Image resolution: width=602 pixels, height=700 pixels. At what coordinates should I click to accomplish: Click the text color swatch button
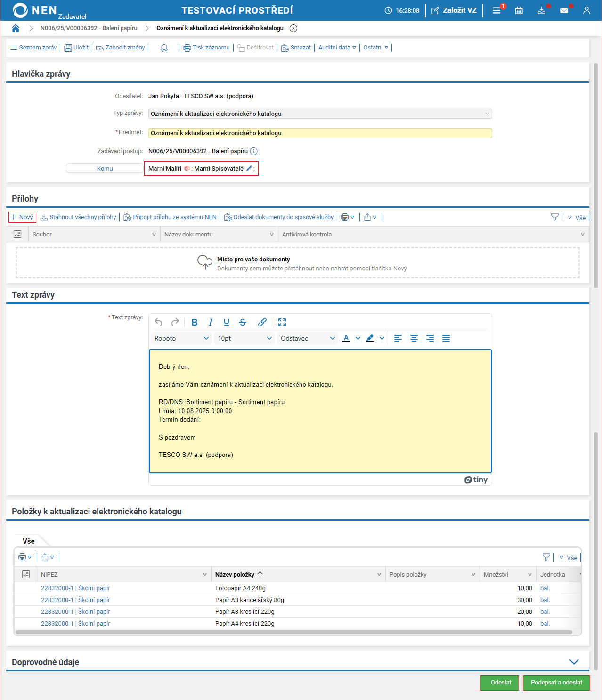pos(346,338)
